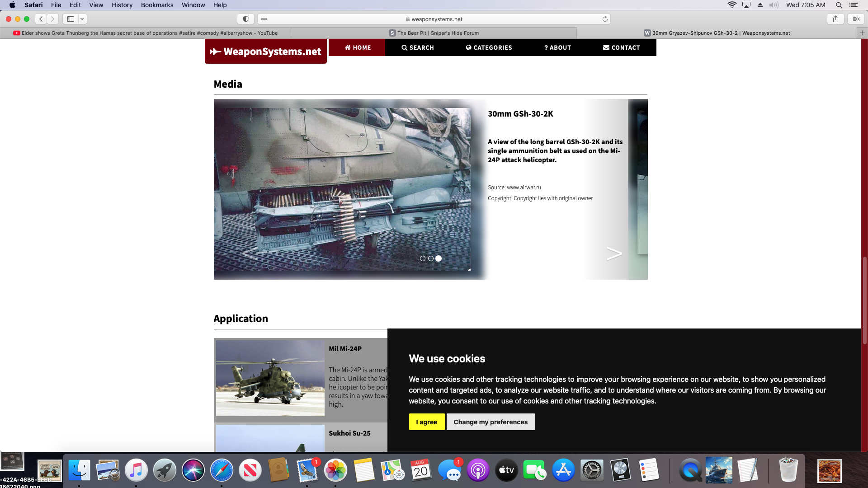
Task: Open the Bookmarks menu in menu bar
Action: (x=157, y=5)
